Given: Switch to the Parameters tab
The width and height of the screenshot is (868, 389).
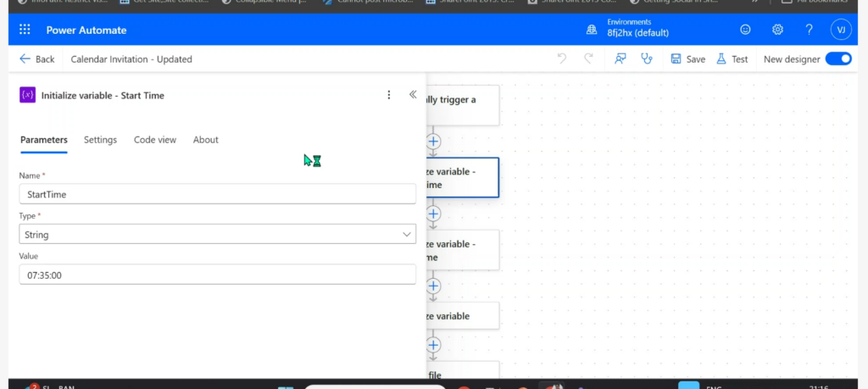Looking at the screenshot, I should pos(44,140).
